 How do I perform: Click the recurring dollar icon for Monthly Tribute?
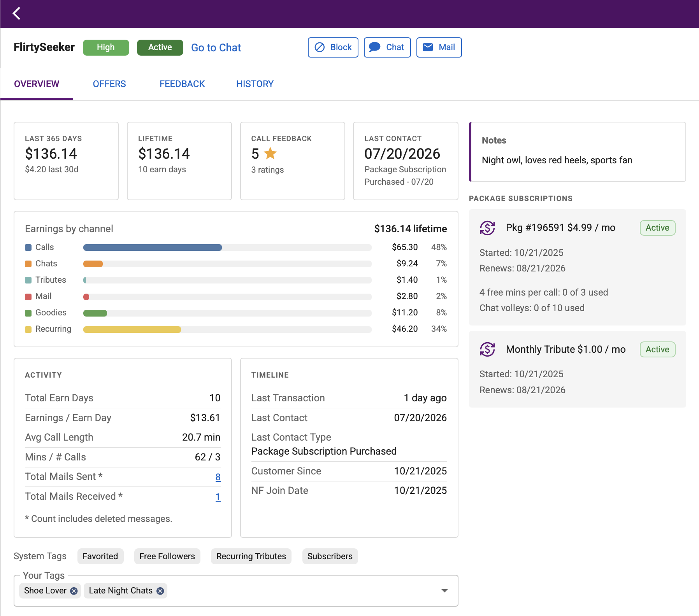[487, 349]
